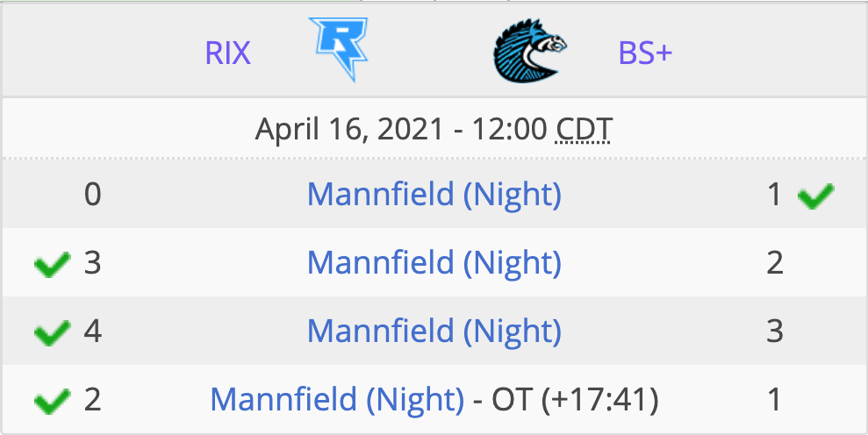Open the RIX team link
868x435 pixels.
pos(227,53)
